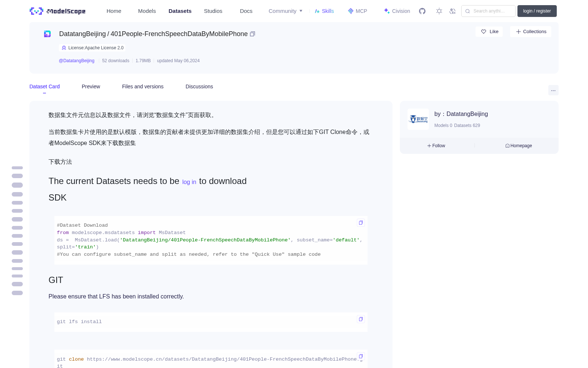The image size is (588, 368).
Task: Open the three-dots more options button
Action: (x=553, y=90)
